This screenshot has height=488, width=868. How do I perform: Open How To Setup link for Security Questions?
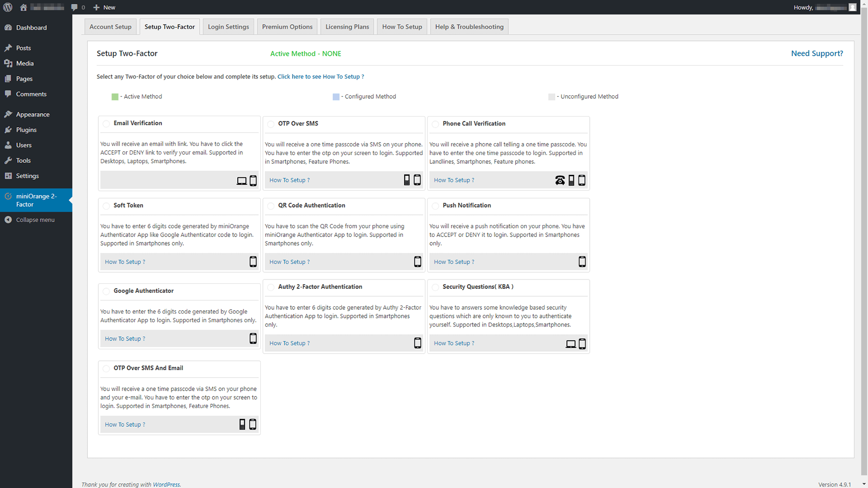(x=454, y=343)
